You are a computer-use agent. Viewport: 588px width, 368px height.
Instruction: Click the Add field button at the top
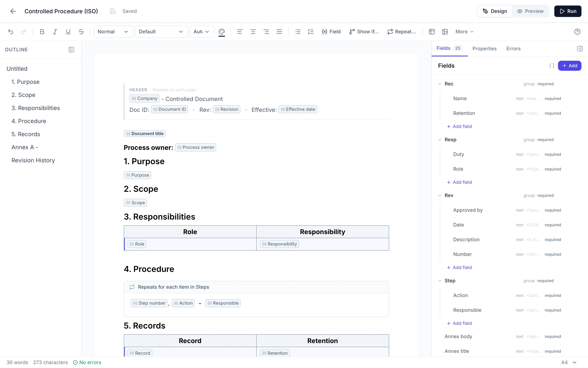pyautogui.click(x=570, y=66)
